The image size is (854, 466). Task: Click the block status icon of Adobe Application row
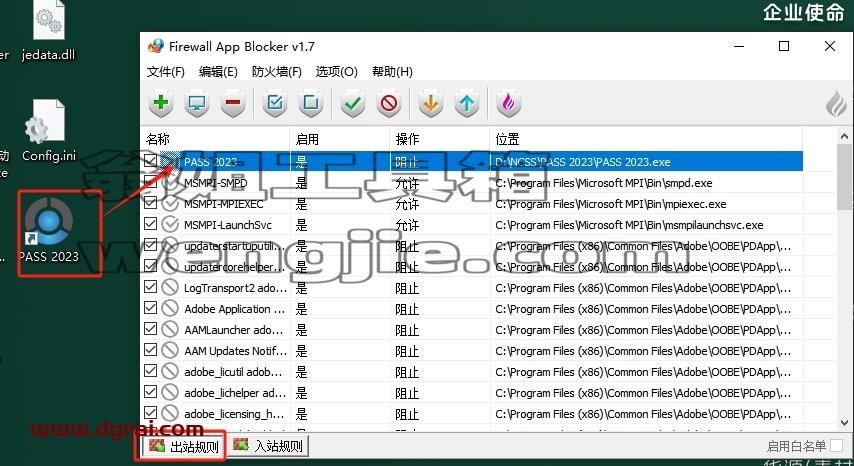point(170,308)
